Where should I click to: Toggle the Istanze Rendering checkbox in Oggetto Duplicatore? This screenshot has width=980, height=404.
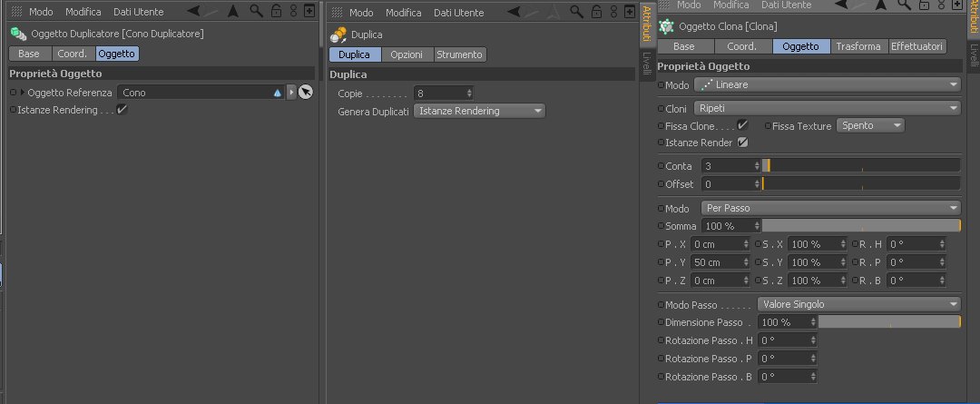(x=122, y=110)
